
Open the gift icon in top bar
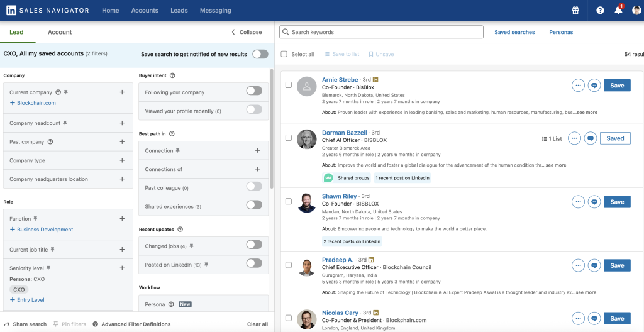click(575, 11)
